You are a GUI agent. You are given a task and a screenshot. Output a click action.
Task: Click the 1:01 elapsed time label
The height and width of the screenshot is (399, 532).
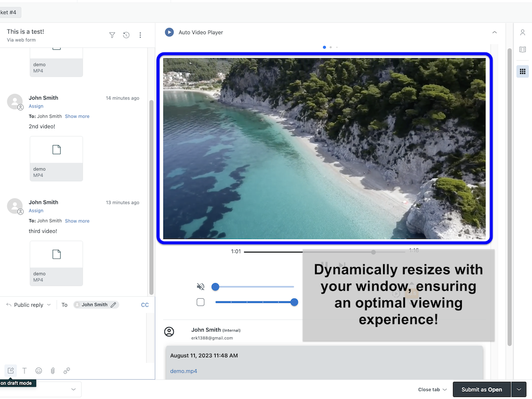236,251
